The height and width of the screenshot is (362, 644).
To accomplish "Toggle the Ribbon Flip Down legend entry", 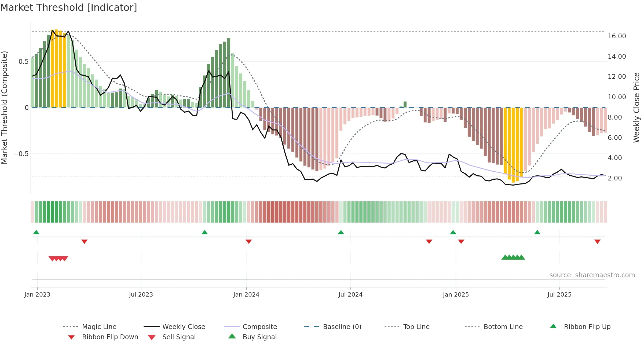I will tap(103, 337).
